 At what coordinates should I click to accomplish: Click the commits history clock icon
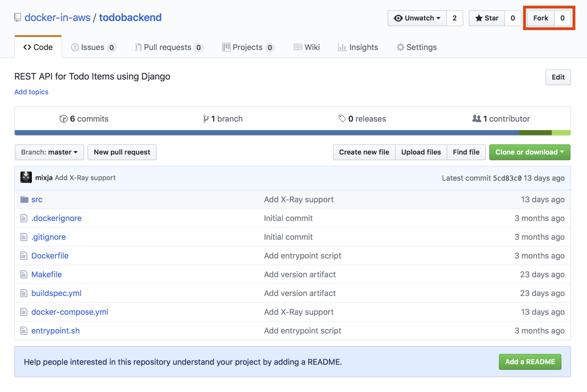63,119
